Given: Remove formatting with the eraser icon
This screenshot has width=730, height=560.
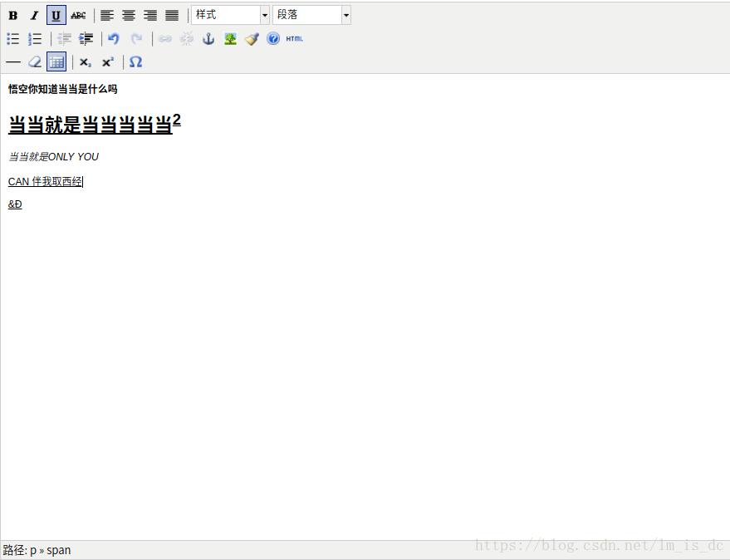Looking at the screenshot, I should 34,62.
